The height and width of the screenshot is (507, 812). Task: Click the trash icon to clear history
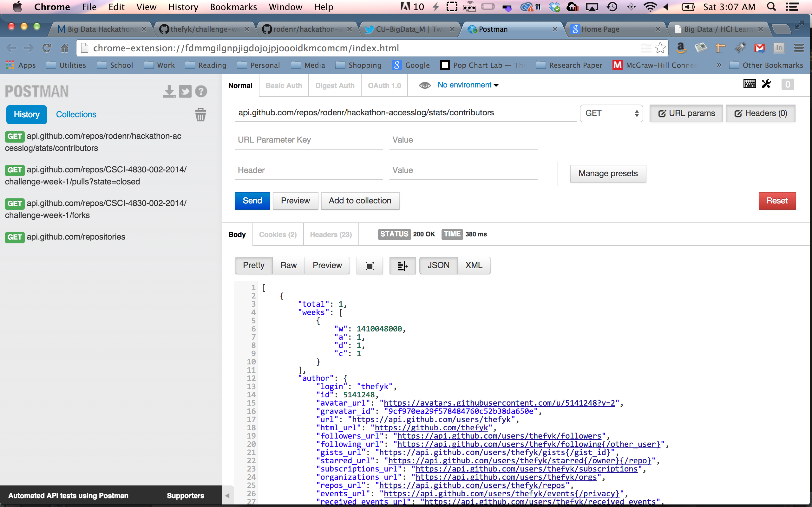200,115
